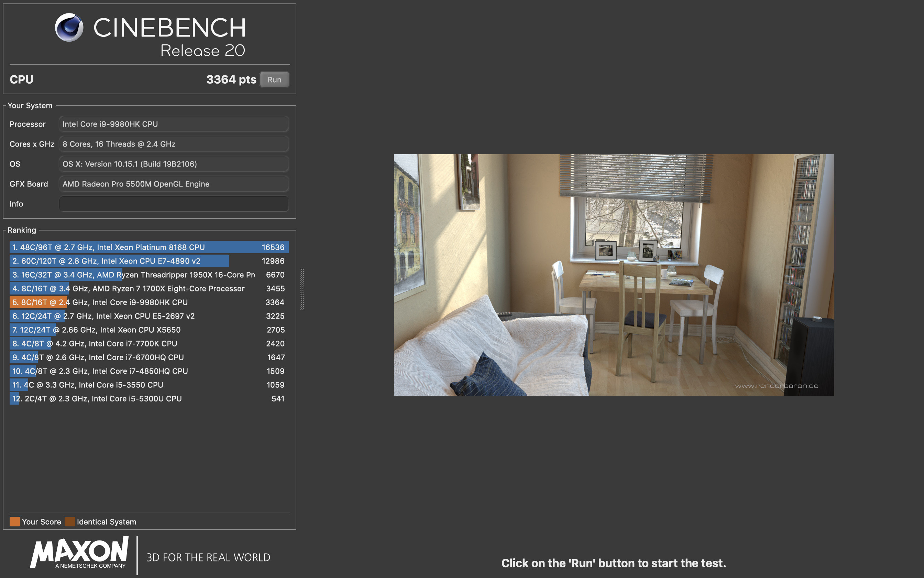Click the Your System section heading
Viewport: 924px width, 578px height.
(x=30, y=106)
